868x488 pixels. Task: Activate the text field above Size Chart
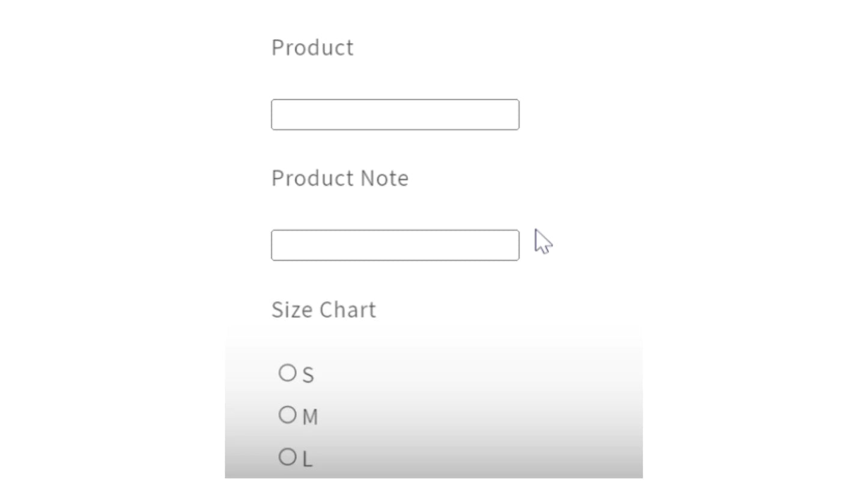coord(395,245)
